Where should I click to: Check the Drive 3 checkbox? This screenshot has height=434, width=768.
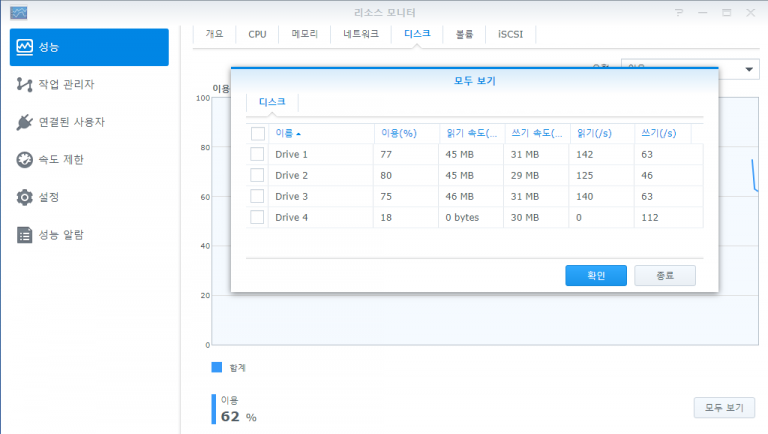[257, 196]
